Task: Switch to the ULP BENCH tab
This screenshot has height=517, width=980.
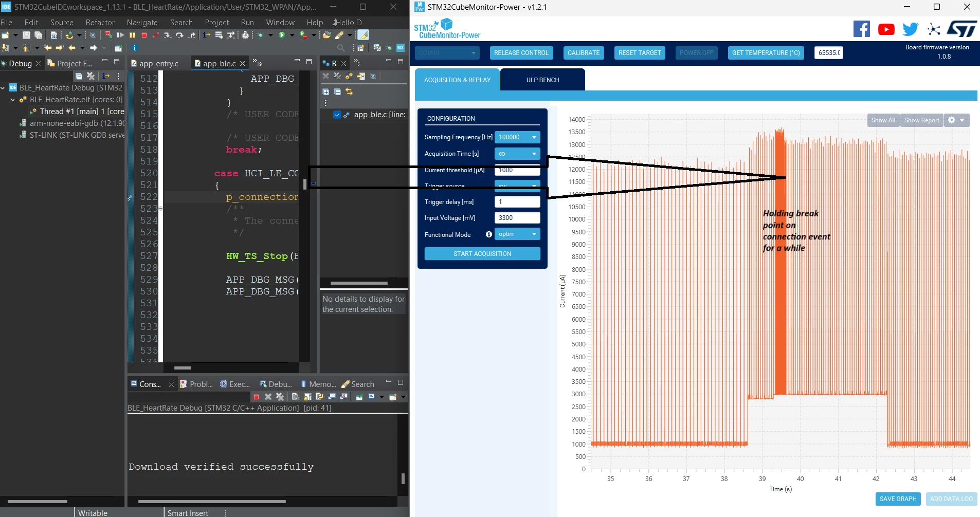Action: point(542,80)
